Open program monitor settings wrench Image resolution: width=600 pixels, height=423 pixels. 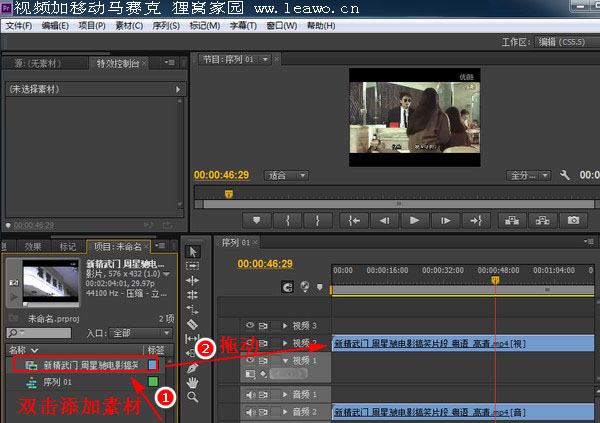point(565,175)
